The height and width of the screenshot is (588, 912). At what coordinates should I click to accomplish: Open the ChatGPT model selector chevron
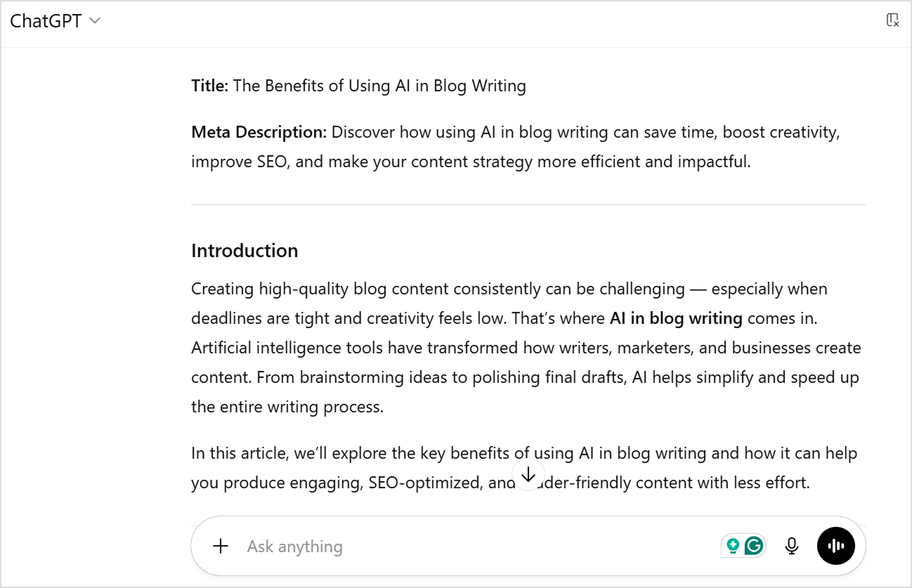(x=95, y=21)
